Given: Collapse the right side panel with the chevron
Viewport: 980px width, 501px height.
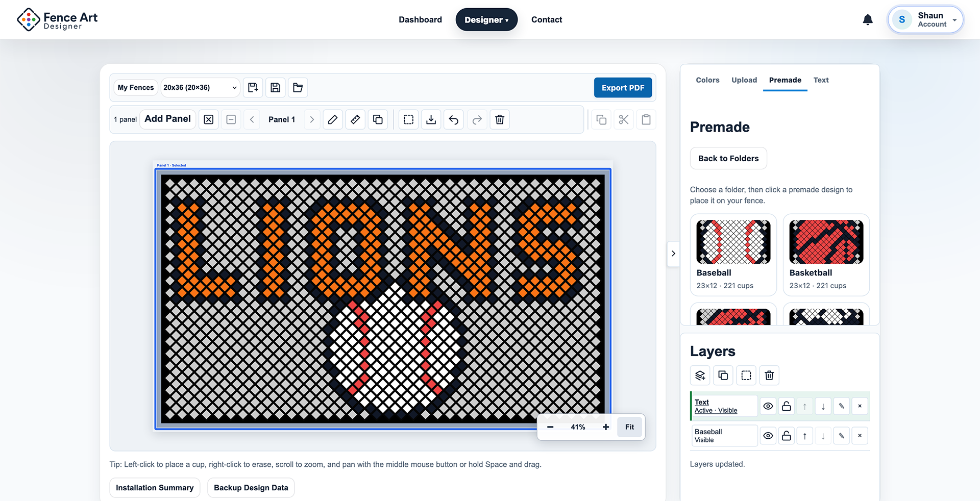Looking at the screenshot, I should click(x=673, y=254).
